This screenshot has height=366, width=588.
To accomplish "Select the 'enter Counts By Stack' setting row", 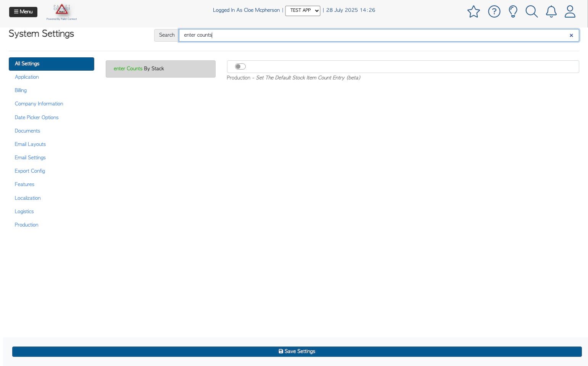I will (161, 69).
